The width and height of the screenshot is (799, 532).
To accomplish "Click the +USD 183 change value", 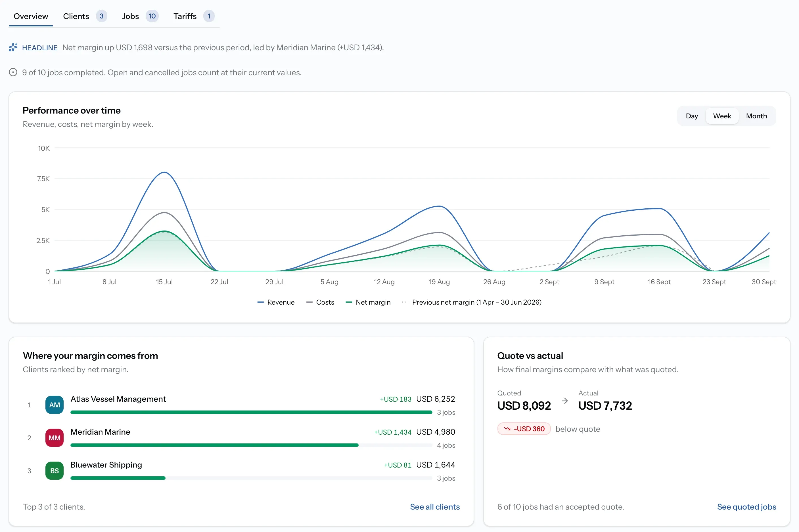I will point(396,399).
